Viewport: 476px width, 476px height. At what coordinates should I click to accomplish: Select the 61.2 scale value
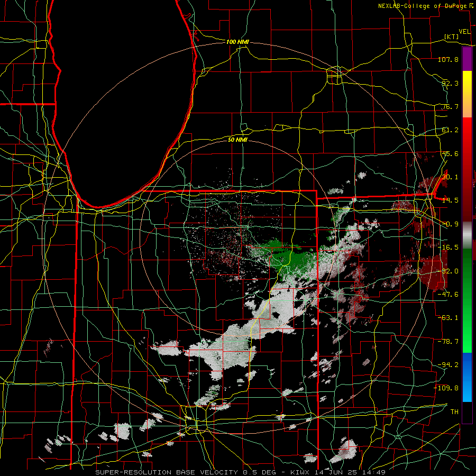[450, 130]
